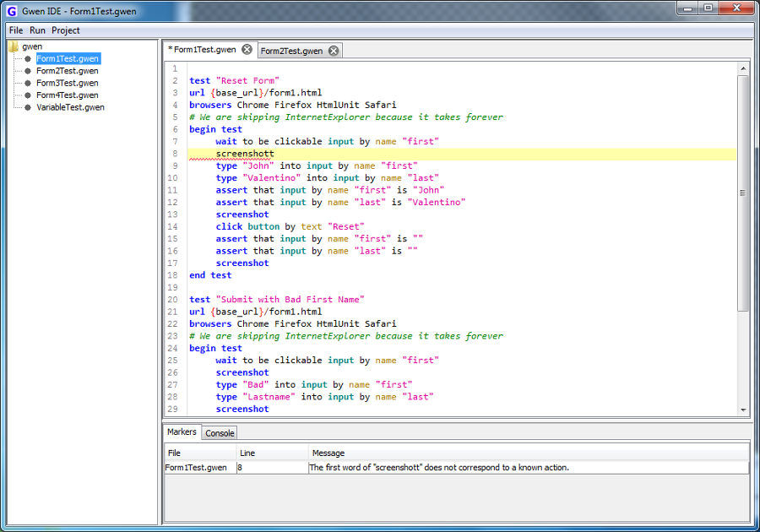Open the File menu
This screenshot has width=760, height=532.
[x=16, y=30]
